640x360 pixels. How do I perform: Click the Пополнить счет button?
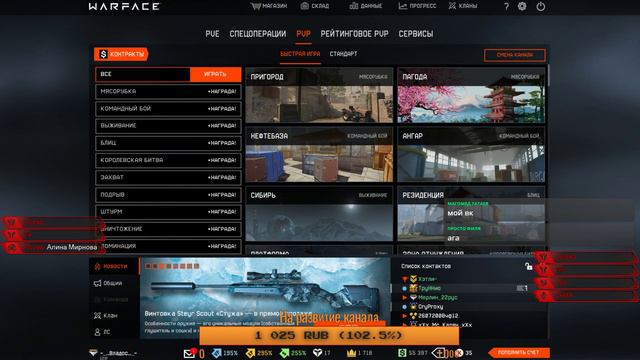point(519,353)
